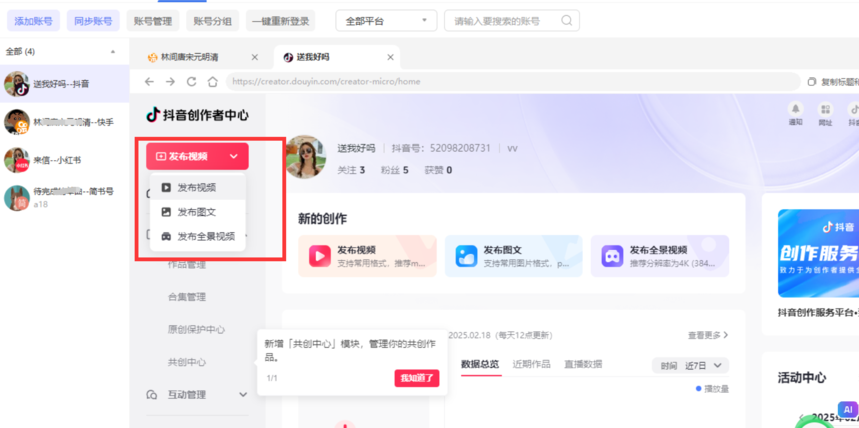Select the 送我好吗--抖音 account

pyautogui.click(x=65, y=84)
